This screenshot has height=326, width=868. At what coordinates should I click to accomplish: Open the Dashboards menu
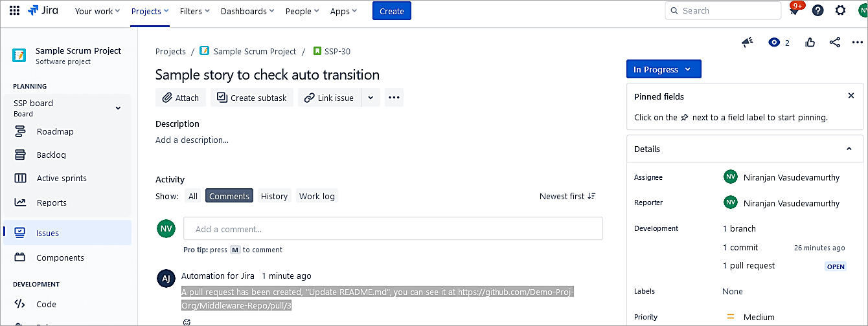(247, 11)
